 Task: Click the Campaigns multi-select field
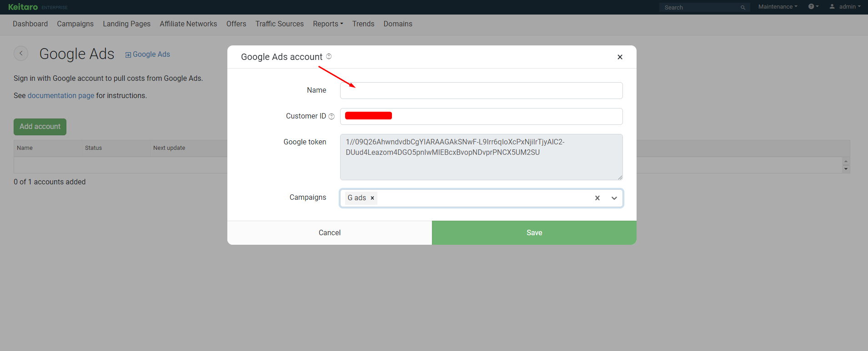click(482, 198)
